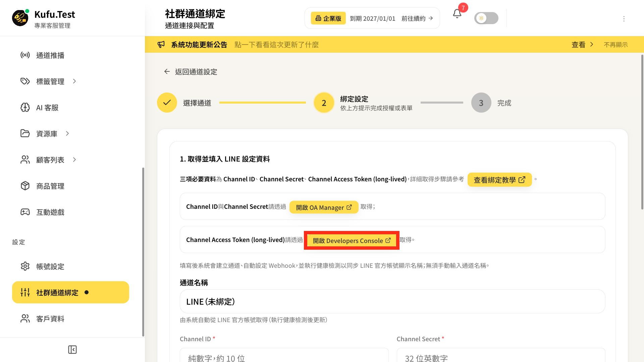Click the Channel Secret input field
The image size is (644, 362).
point(501,355)
